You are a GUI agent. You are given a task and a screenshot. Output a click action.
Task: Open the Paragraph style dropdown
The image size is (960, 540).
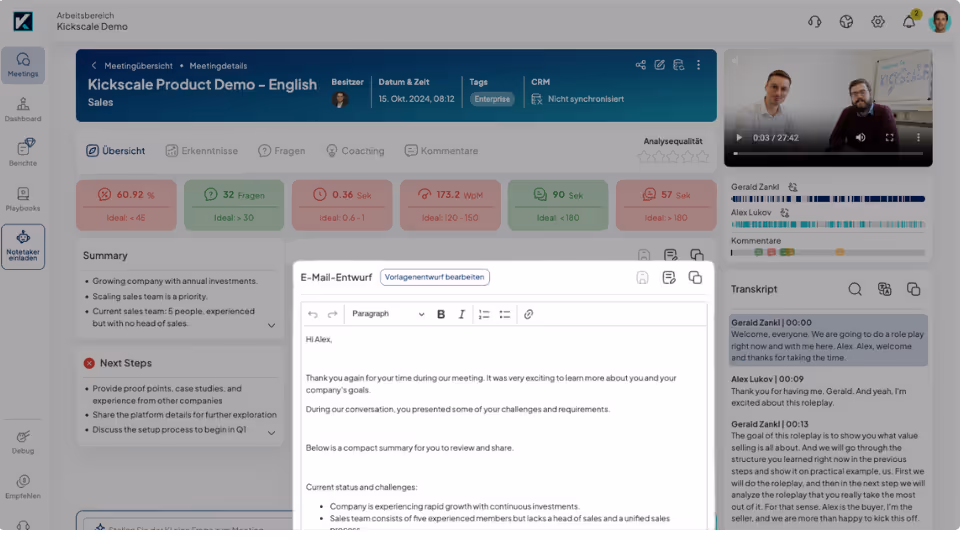click(x=388, y=314)
